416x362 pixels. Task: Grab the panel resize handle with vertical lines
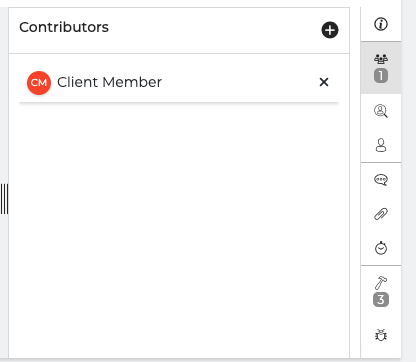pyautogui.click(x=4, y=199)
